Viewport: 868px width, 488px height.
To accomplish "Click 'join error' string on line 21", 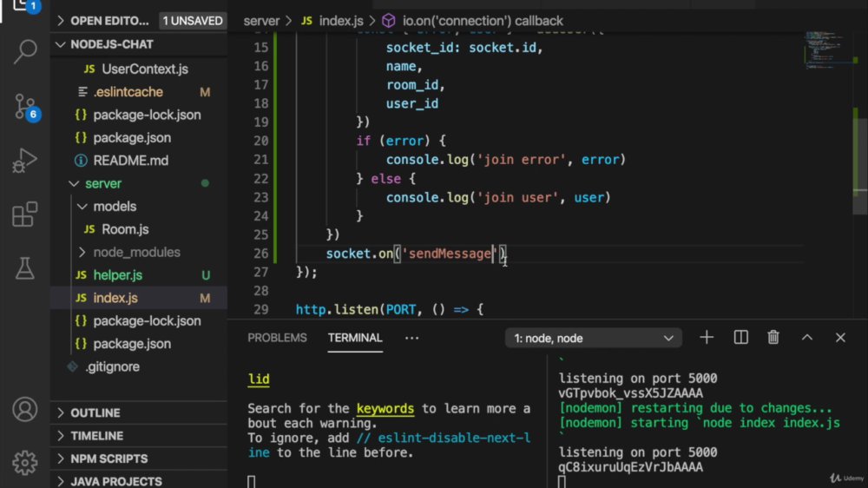I will coord(521,160).
